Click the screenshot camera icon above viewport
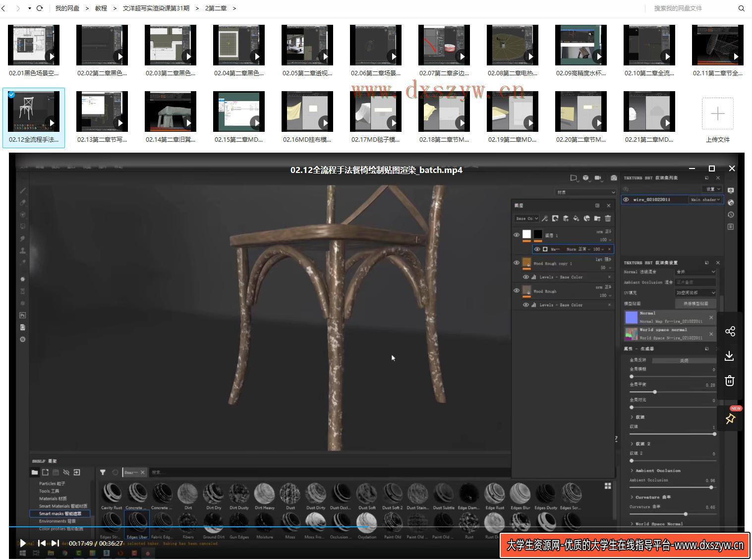This screenshot has height=560, width=752. tap(614, 178)
